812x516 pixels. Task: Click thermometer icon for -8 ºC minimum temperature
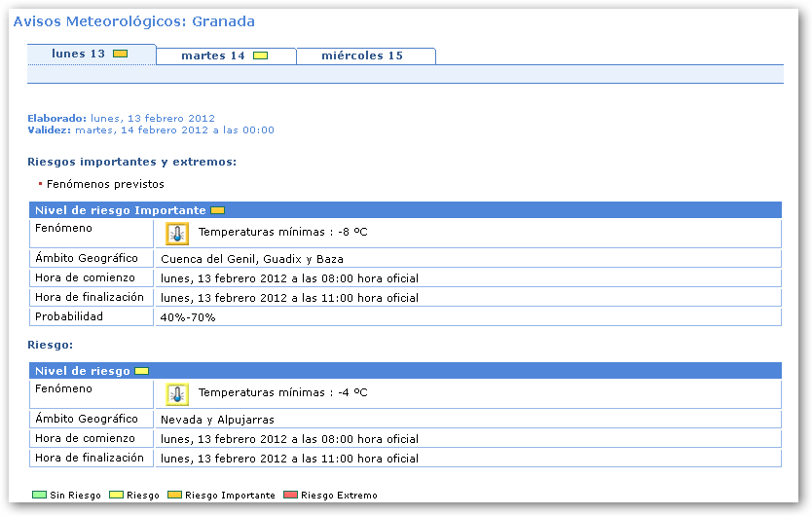(x=176, y=233)
